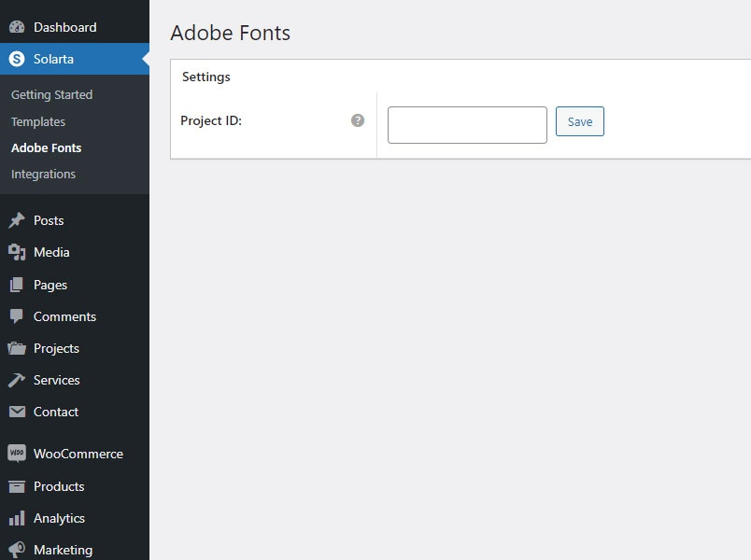Open the Project ID help tooltip icon

(358, 120)
